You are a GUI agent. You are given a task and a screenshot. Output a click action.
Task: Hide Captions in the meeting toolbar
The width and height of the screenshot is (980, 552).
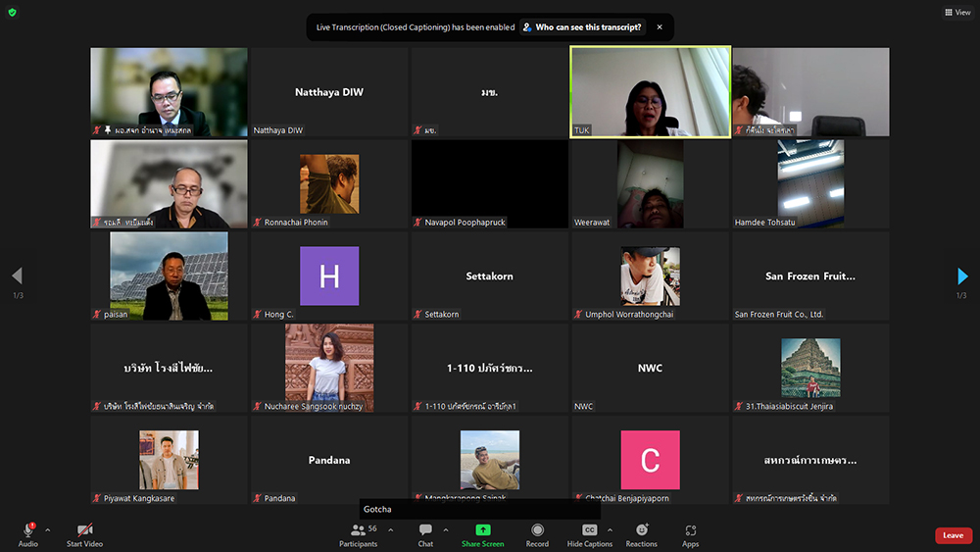(589, 530)
